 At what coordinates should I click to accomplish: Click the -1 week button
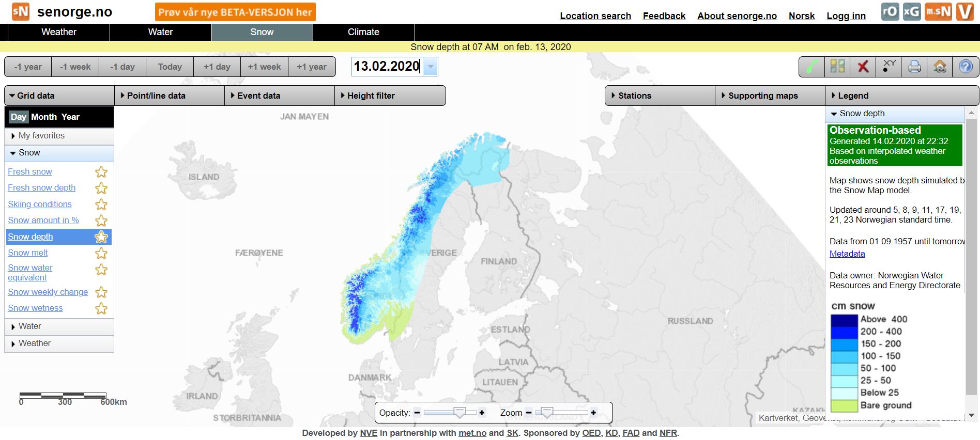click(x=75, y=67)
